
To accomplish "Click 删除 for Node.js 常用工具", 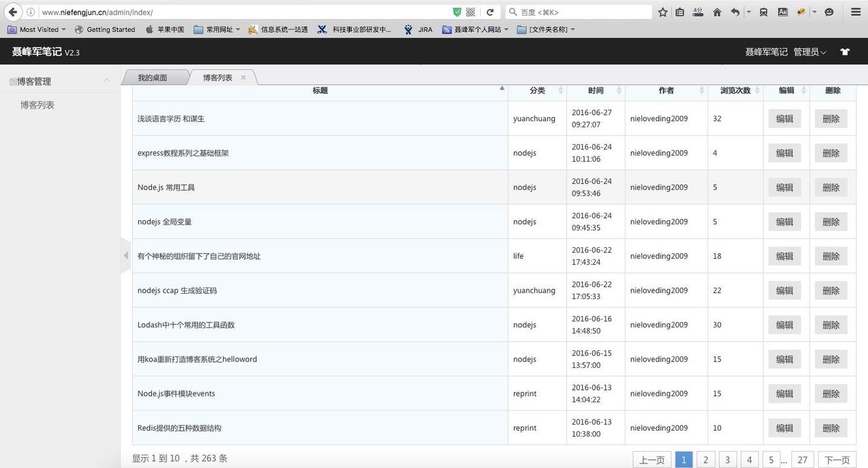I will pyautogui.click(x=831, y=187).
